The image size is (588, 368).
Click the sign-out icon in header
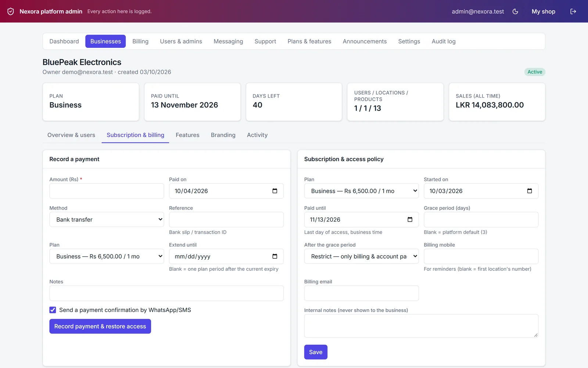[573, 11]
